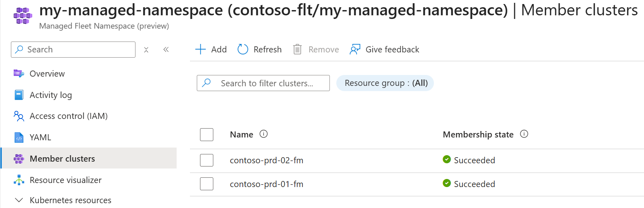Click the Give feedback person icon
644x208 pixels.
tap(355, 50)
